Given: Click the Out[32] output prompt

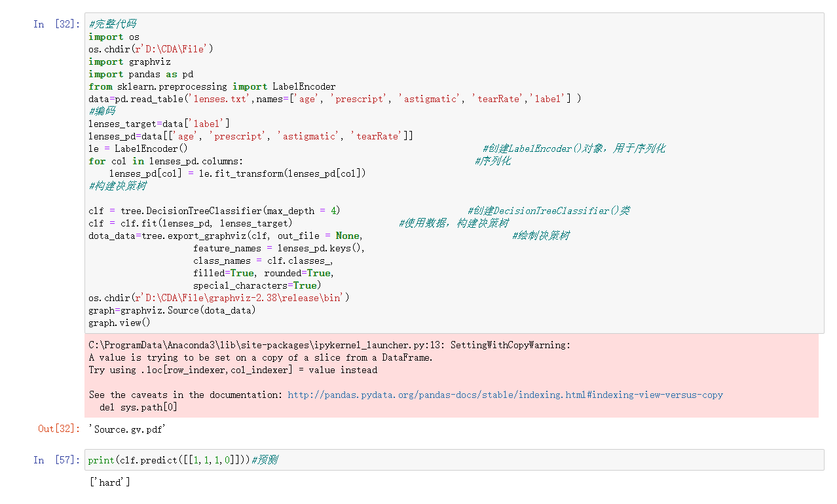Looking at the screenshot, I should [58, 429].
